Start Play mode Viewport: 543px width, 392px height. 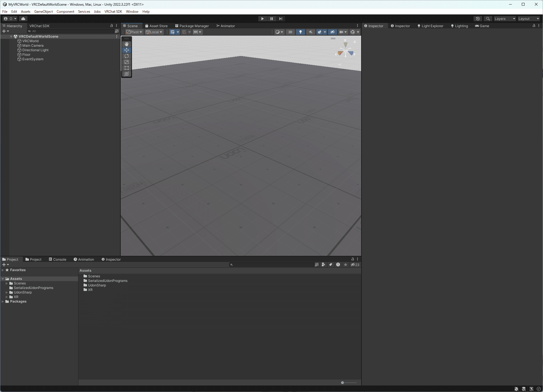click(263, 19)
